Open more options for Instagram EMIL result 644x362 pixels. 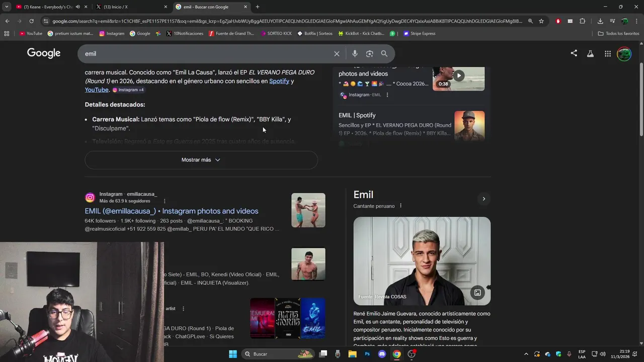pos(387,95)
